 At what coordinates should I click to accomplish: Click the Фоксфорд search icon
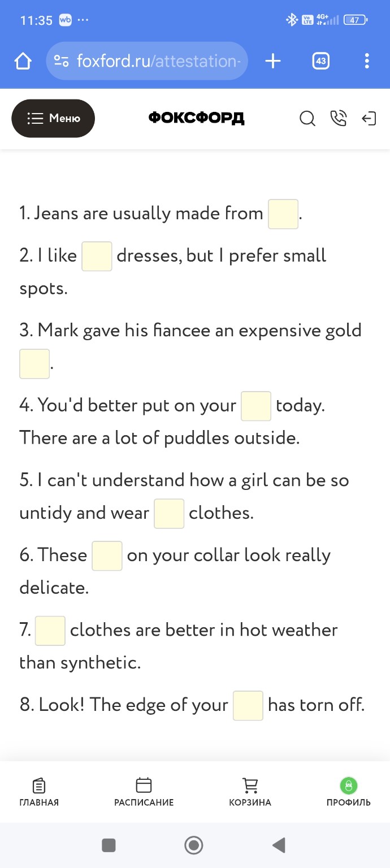(x=307, y=119)
